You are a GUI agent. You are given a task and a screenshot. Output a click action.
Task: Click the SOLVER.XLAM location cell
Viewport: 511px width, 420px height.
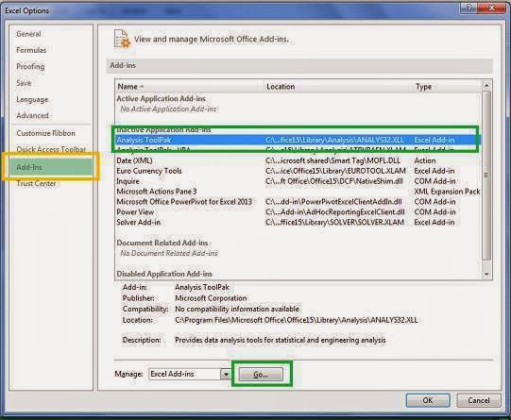[x=334, y=223]
